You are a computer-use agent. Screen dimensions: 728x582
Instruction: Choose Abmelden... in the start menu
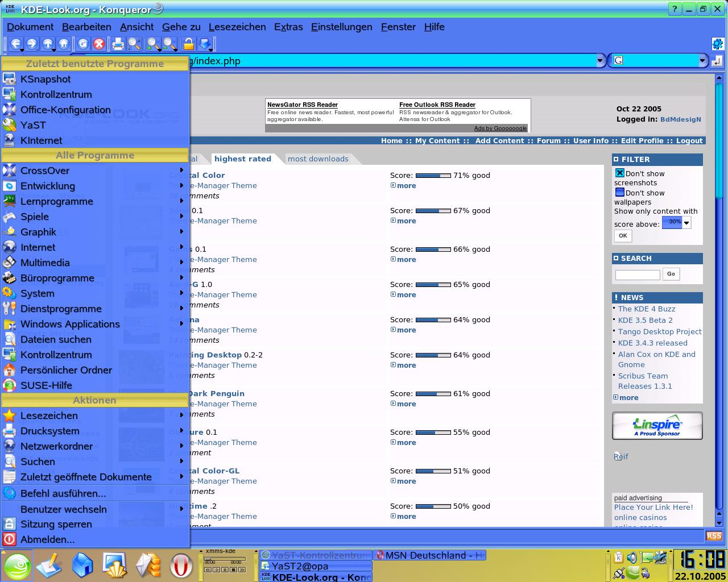[x=94, y=539]
